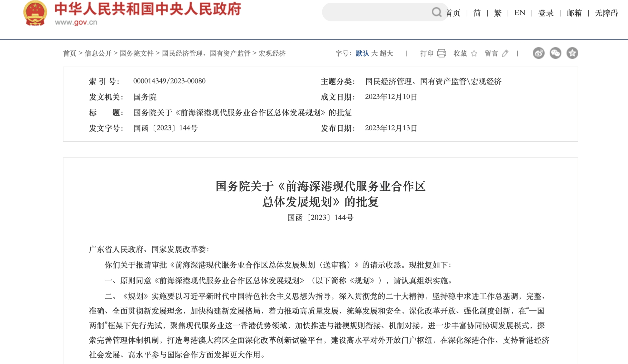Click the favorite star icon beside 收藏
The height and width of the screenshot is (364, 628).
(x=474, y=53)
